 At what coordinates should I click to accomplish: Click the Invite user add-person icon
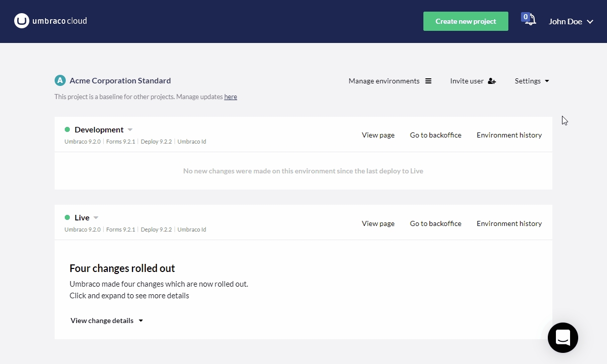click(x=492, y=81)
